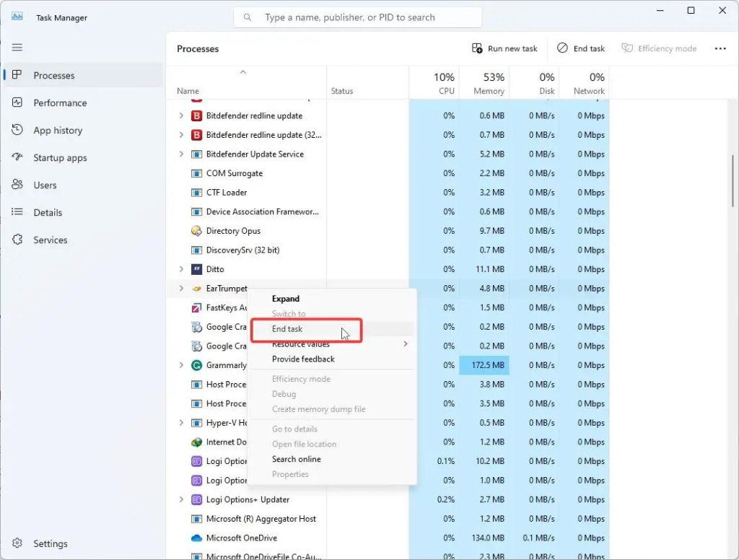Click the Grammarly green icon
739x560 pixels.
196,365
